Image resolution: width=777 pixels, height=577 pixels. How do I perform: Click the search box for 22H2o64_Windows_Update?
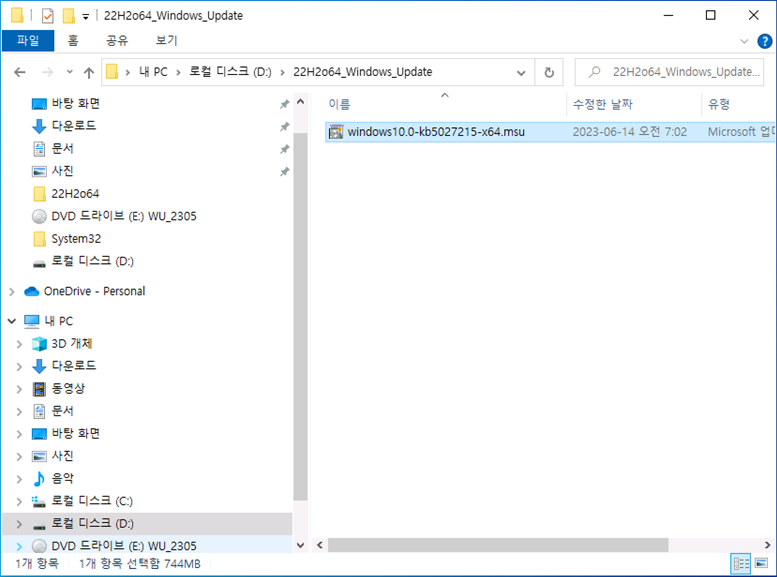tap(669, 72)
